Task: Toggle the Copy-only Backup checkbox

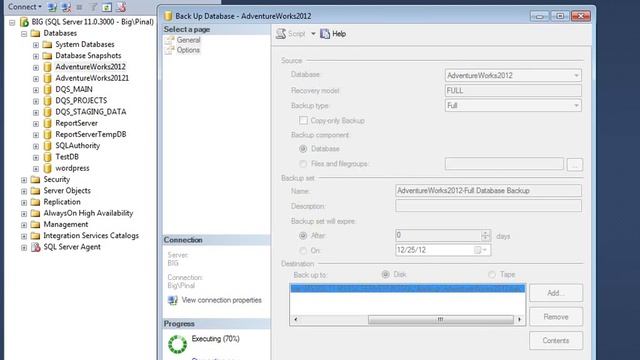Action: tap(303, 120)
